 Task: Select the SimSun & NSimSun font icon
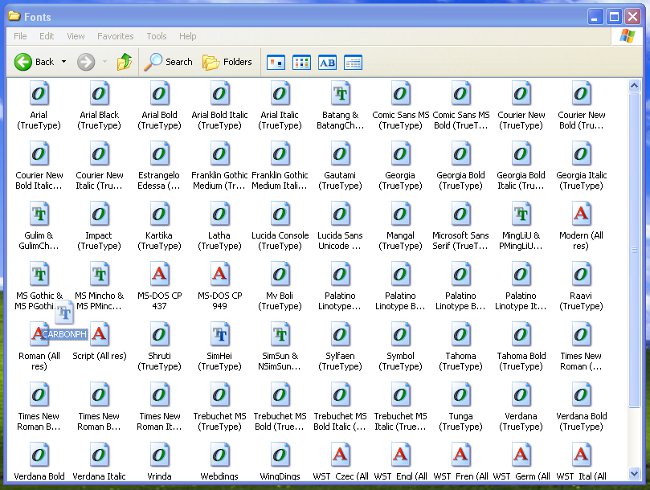[280, 334]
